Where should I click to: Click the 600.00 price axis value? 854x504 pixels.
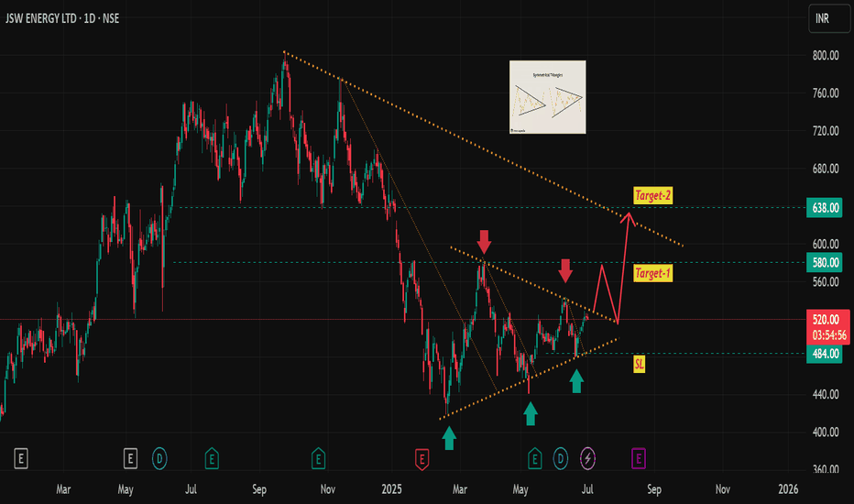pos(825,244)
